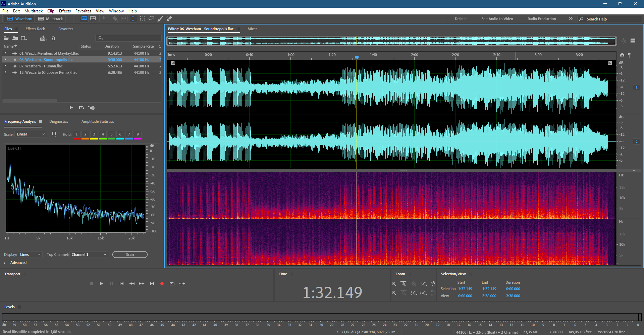644x335 pixels.
Task: Open the Display dropdown set to Lines
Action: (x=30, y=255)
